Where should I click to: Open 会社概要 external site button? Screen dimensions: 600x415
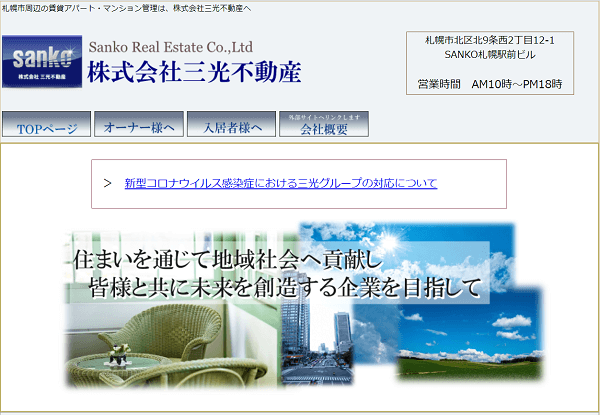click(324, 124)
